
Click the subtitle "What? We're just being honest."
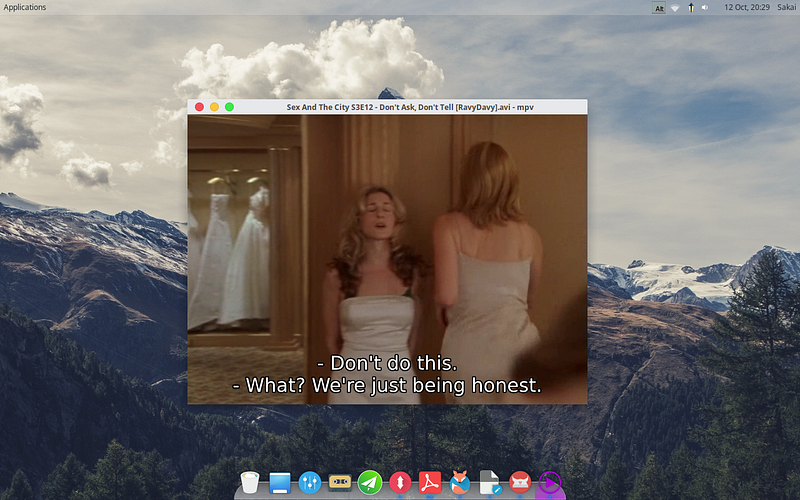387,385
